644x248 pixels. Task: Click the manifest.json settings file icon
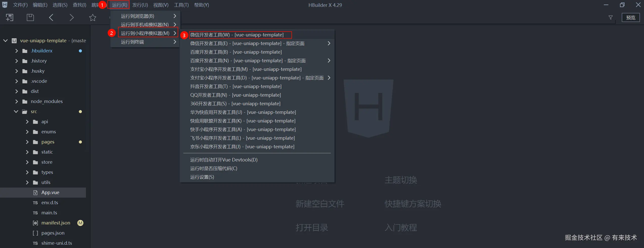pos(35,223)
